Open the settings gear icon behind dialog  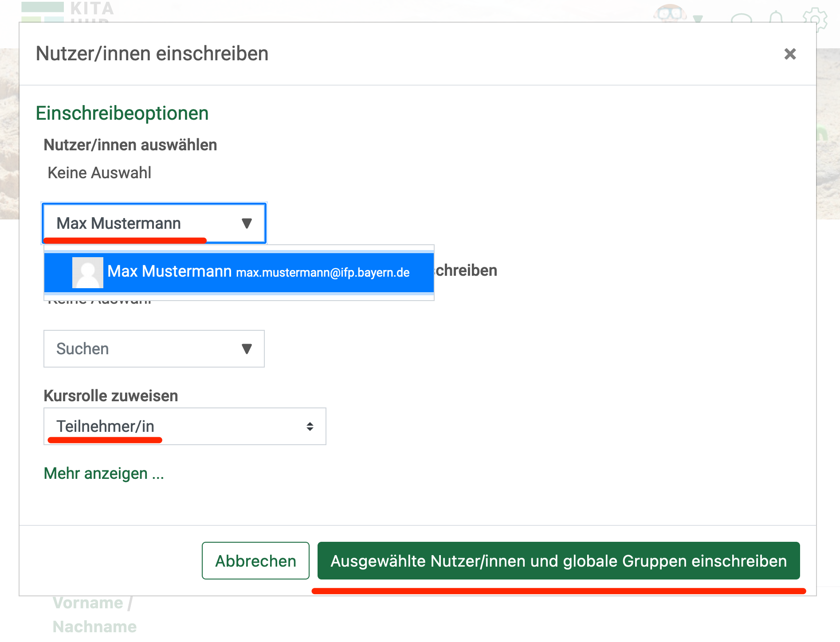(x=815, y=19)
